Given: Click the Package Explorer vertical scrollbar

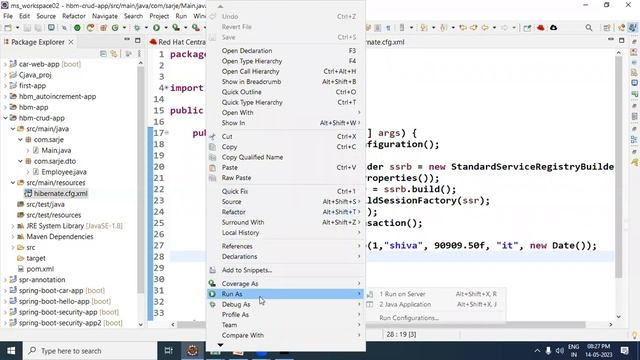Looking at the screenshot, I should [x=140, y=180].
